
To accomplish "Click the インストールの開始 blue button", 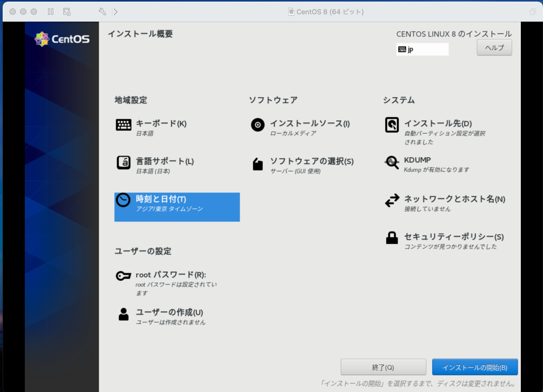I will [474, 367].
